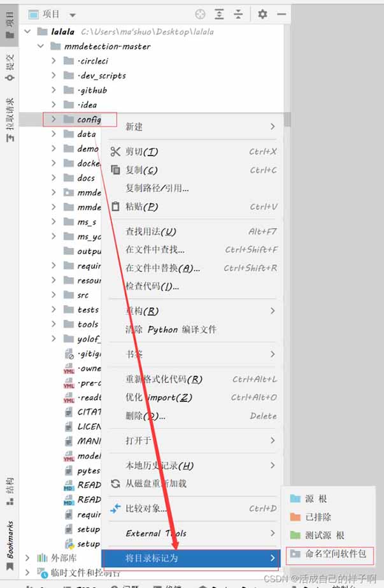Choose 剪切(T) from context menu
The image size is (384, 588).
pyautogui.click(x=193, y=152)
